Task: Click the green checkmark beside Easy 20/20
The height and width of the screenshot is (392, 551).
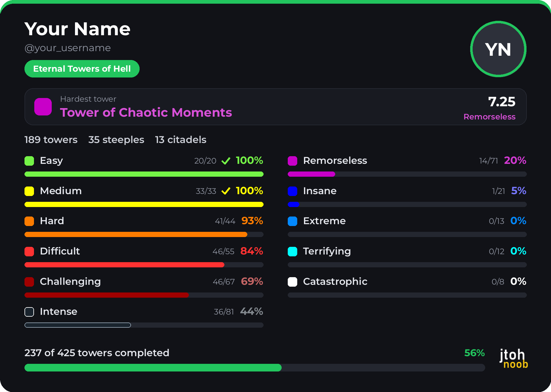Action: click(226, 161)
